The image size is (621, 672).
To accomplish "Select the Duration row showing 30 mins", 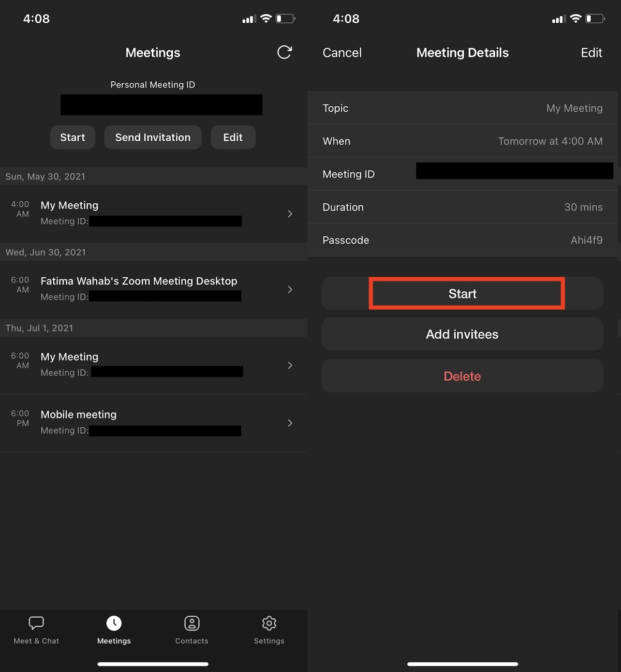I will (x=462, y=207).
